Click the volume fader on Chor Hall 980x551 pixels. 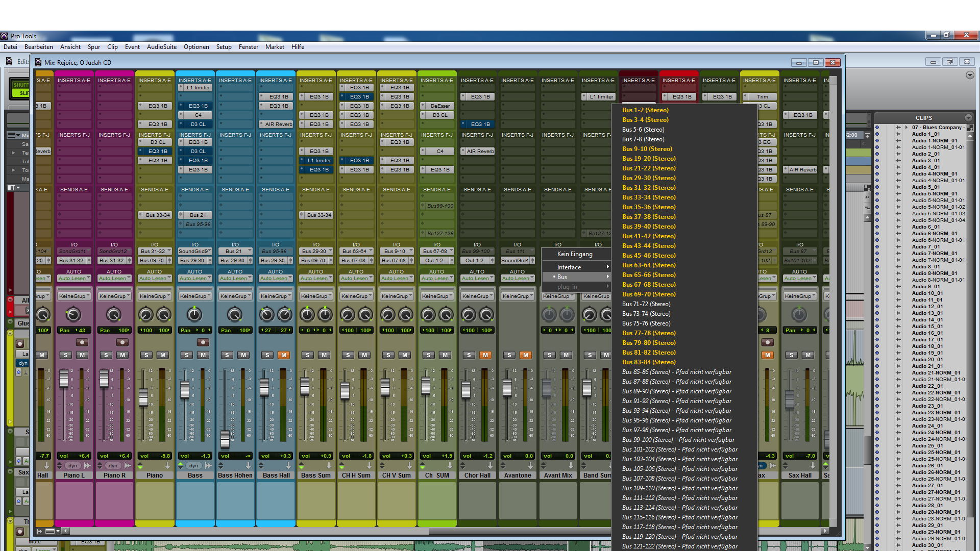466,389
